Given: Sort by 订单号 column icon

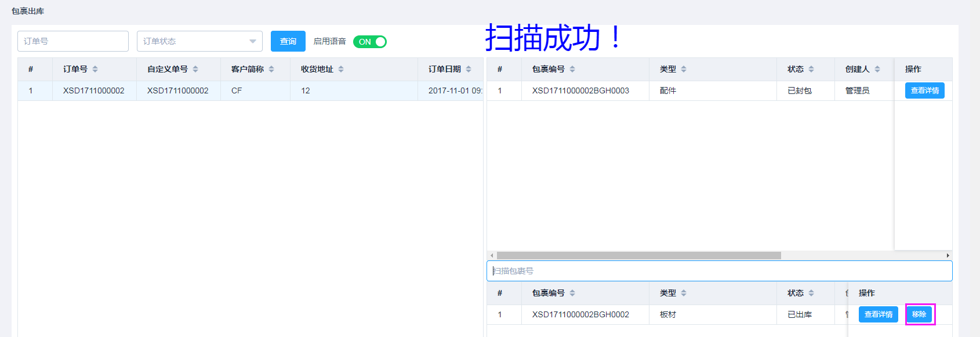Looking at the screenshot, I should point(95,69).
